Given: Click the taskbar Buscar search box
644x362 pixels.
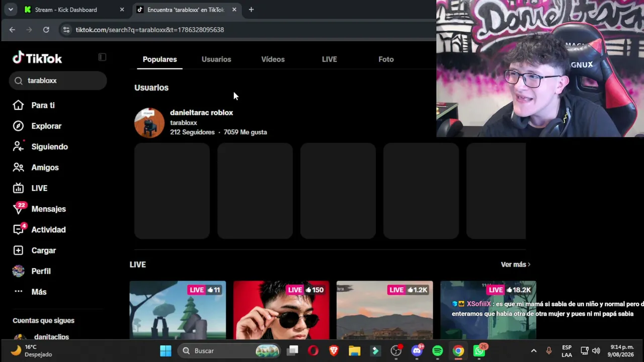Looking at the screenshot, I should click(230, 351).
